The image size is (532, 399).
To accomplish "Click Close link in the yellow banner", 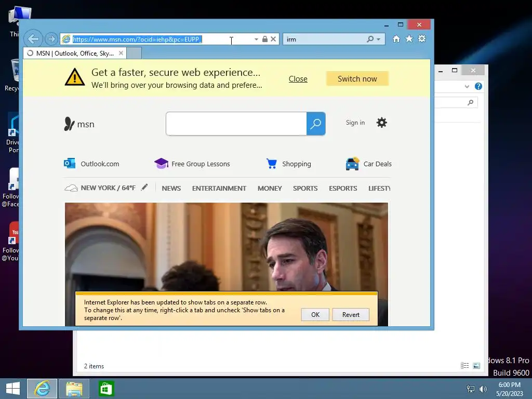I will [x=298, y=79].
